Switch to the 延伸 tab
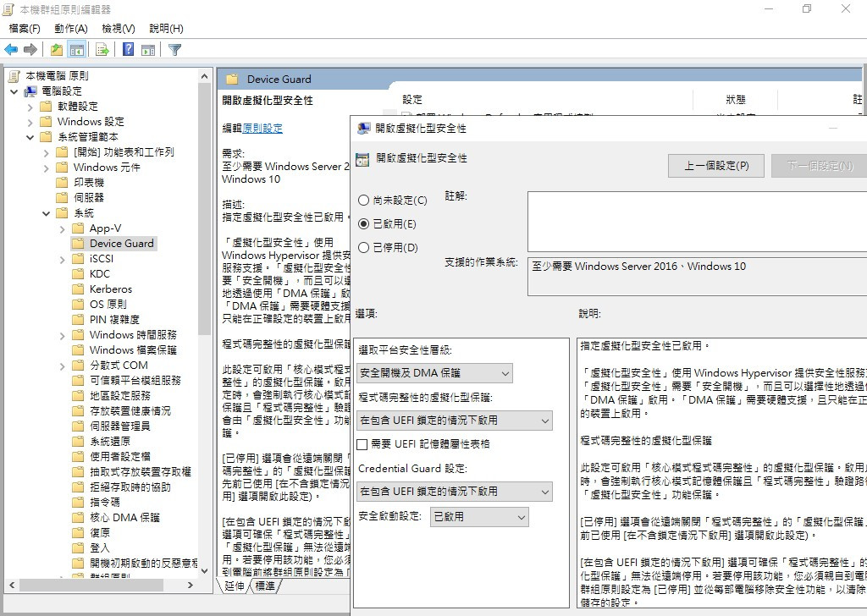 tap(235, 586)
